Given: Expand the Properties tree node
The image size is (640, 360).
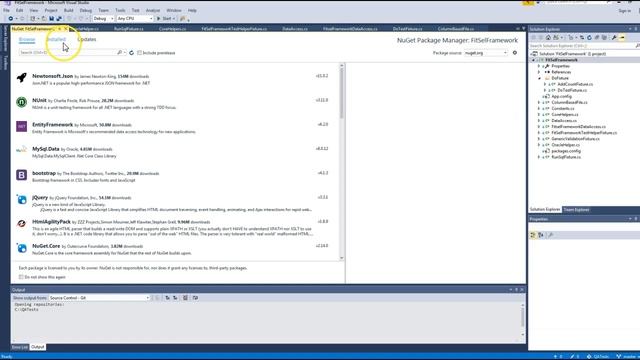Looking at the screenshot, I should click(x=539, y=66).
